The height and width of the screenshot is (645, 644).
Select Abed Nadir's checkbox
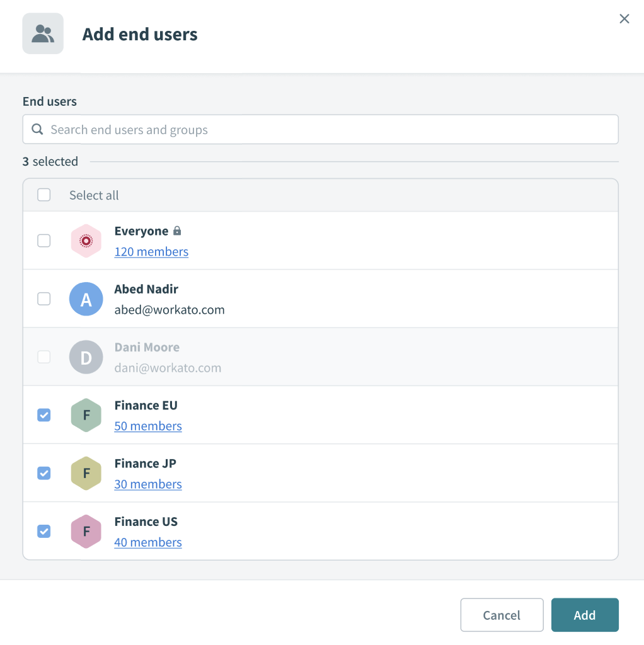tap(43, 299)
